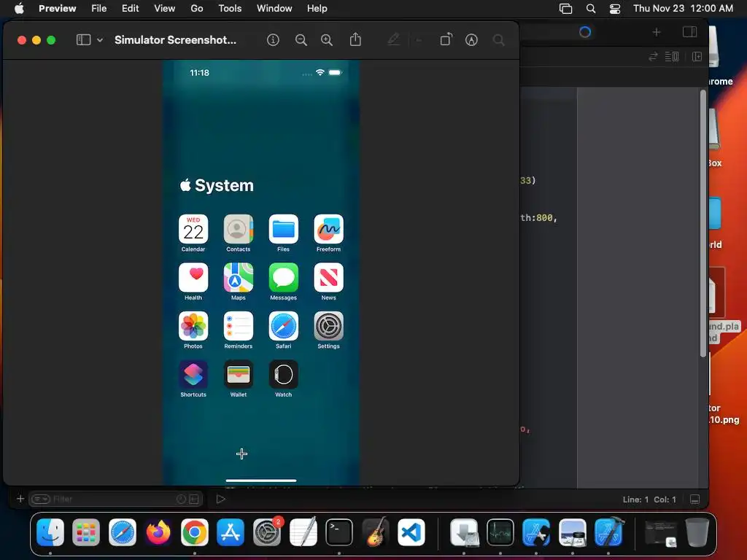Toggle the recent files clock filter in Xcode
Viewport: 747px width, 560px height.
coord(181,499)
